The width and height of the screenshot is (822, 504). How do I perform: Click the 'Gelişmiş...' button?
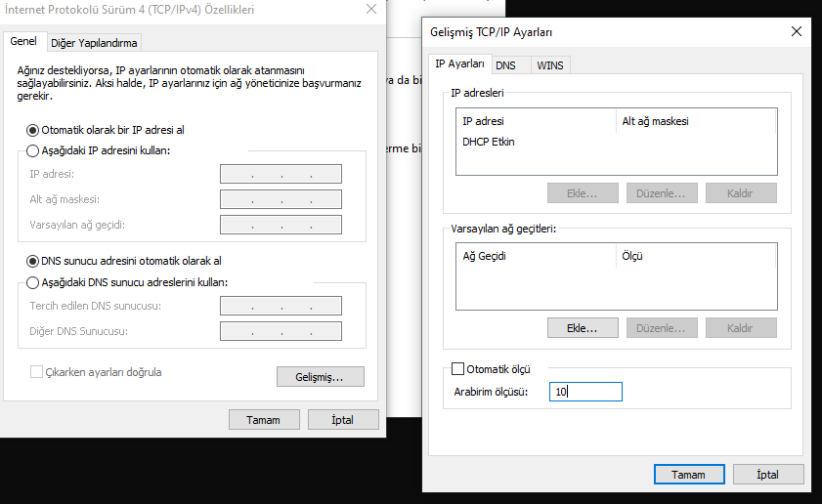(x=321, y=377)
